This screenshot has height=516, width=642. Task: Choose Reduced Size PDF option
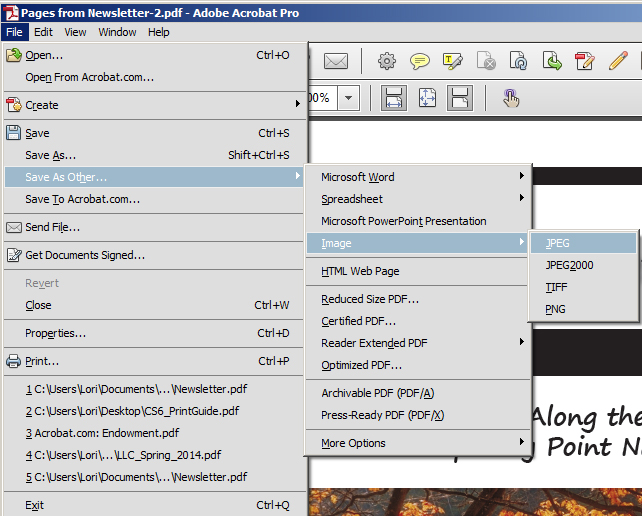[370, 299]
